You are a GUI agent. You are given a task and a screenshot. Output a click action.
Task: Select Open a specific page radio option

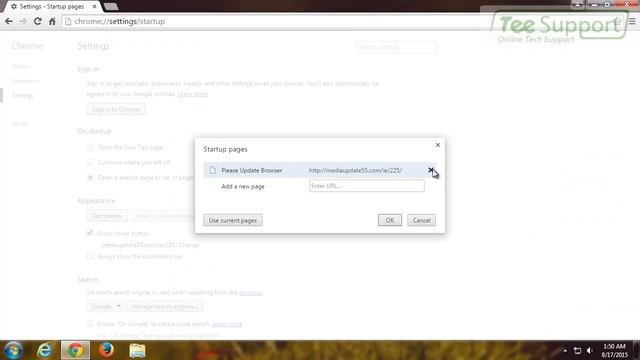[x=90, y=178]
